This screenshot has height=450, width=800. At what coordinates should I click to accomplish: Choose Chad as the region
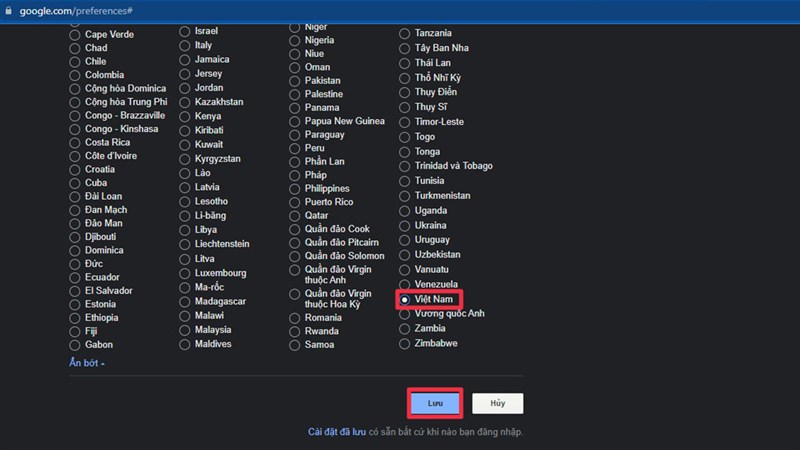(75, 48)
